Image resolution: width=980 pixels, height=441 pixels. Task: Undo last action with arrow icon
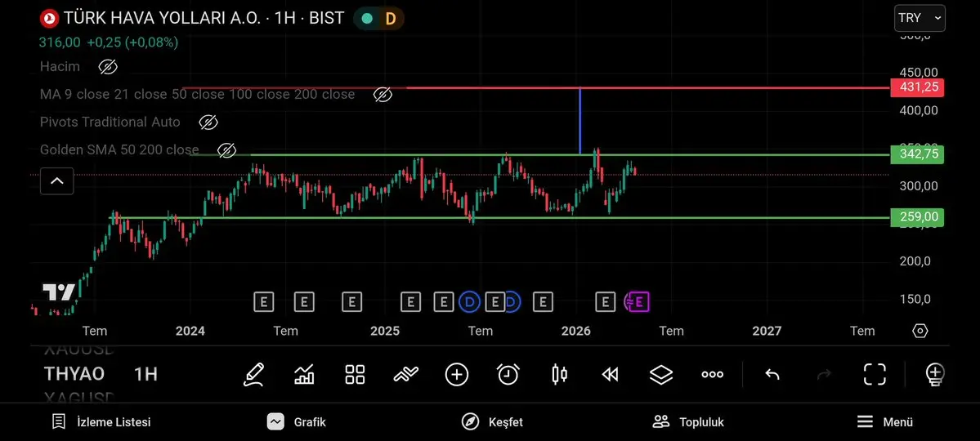pyautogui.click(x=772, y=375)
